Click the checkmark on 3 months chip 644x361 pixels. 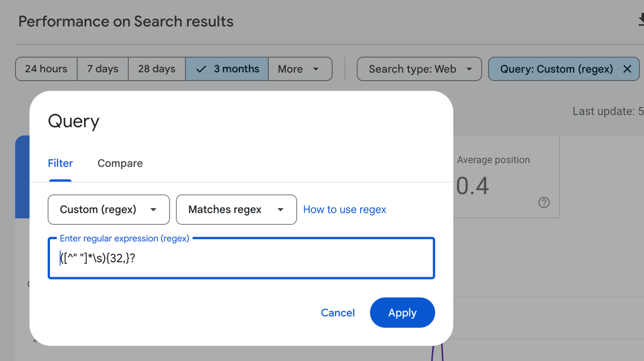[x=202, y=69]
